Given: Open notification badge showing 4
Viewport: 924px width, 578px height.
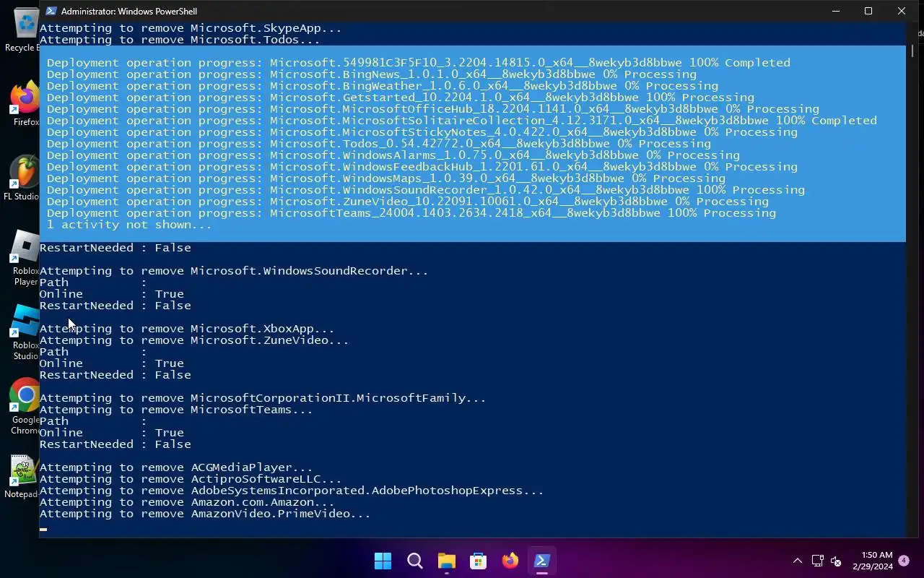Looking at the screenshot, I should (x=904, y=561).
